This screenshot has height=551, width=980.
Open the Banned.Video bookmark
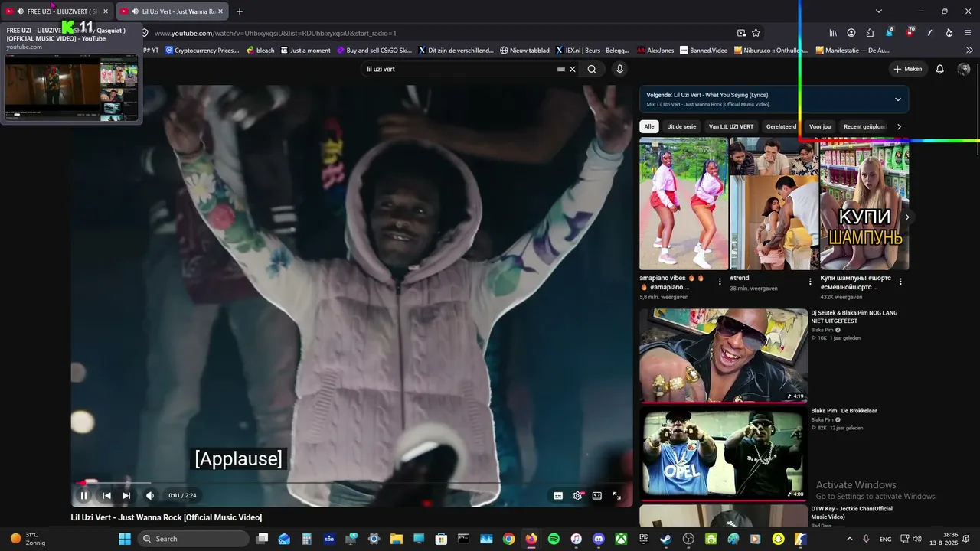(704, 51)
